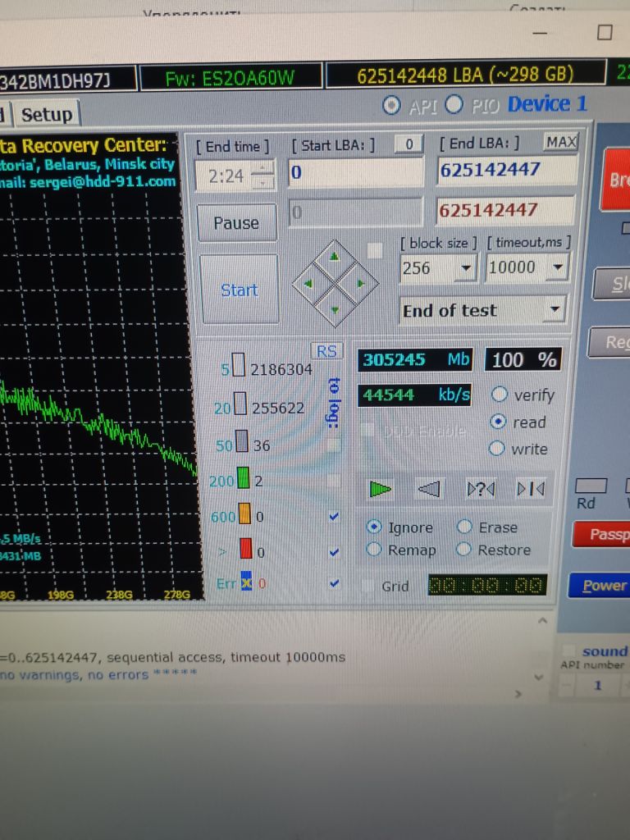
Task: Click the red over-600ms block color indicator
Action: pos(246,549)
